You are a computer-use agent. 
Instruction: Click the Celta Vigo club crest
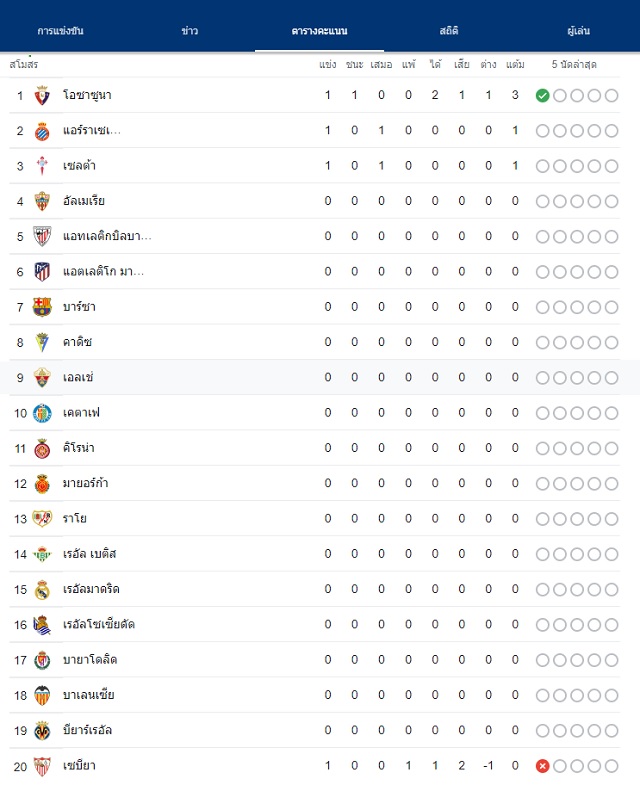pos(42,166)
